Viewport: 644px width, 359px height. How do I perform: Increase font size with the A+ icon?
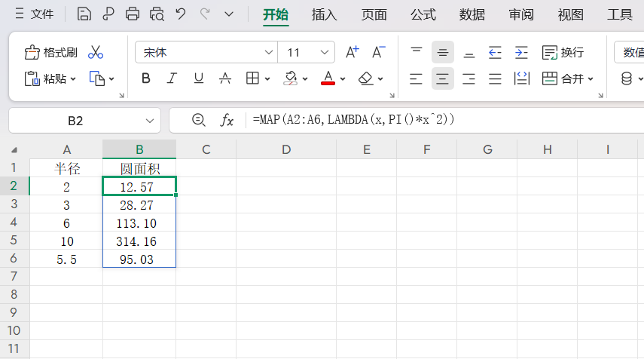(x=352, y=53)
